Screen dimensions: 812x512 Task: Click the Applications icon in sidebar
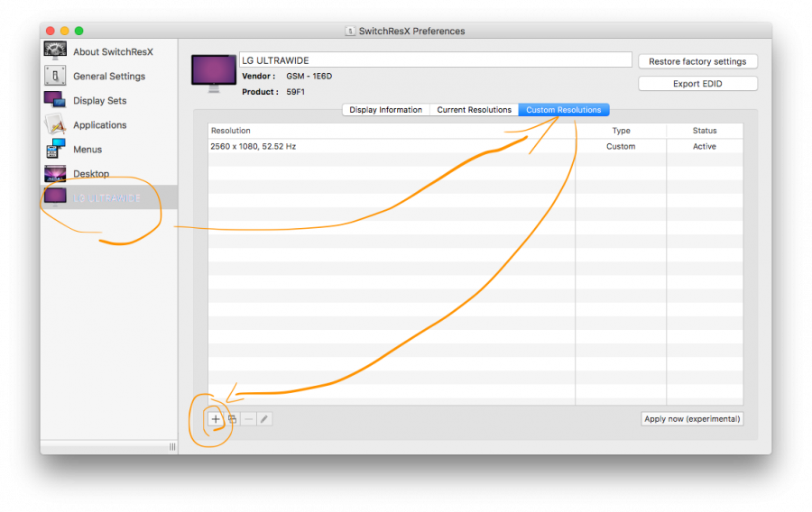pos(56,124)
